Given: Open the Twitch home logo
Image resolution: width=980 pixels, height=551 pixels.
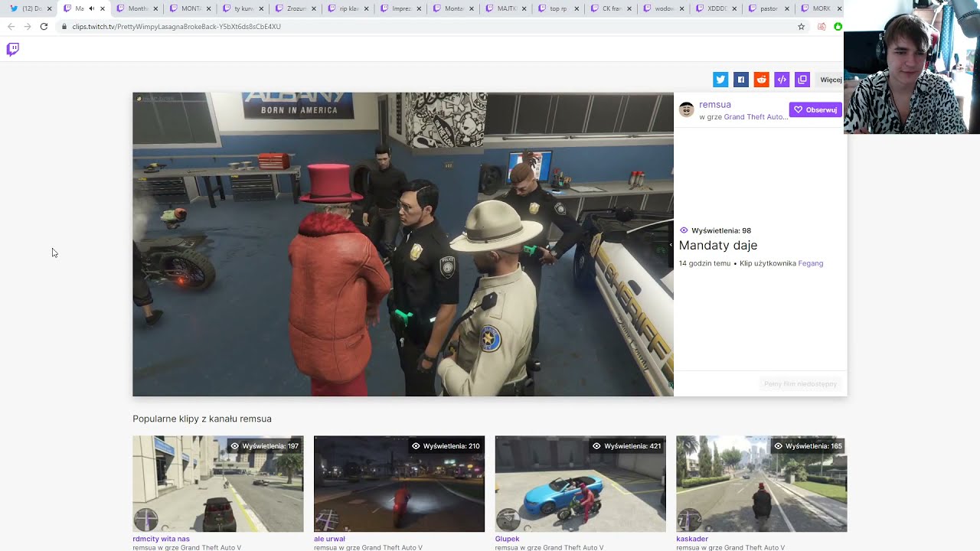Looking at the screenshot, I should pos(12,50).
